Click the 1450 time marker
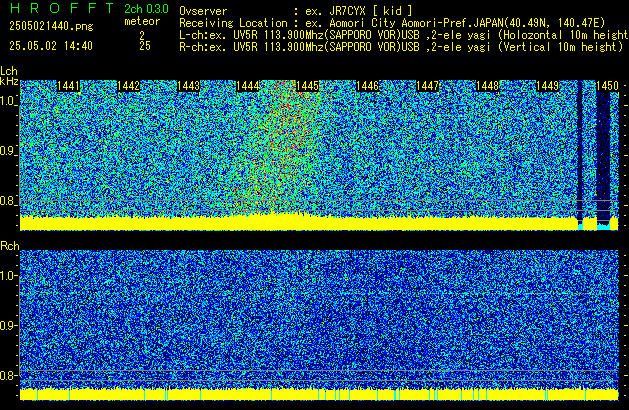629x410 pixels. point(607,86)
